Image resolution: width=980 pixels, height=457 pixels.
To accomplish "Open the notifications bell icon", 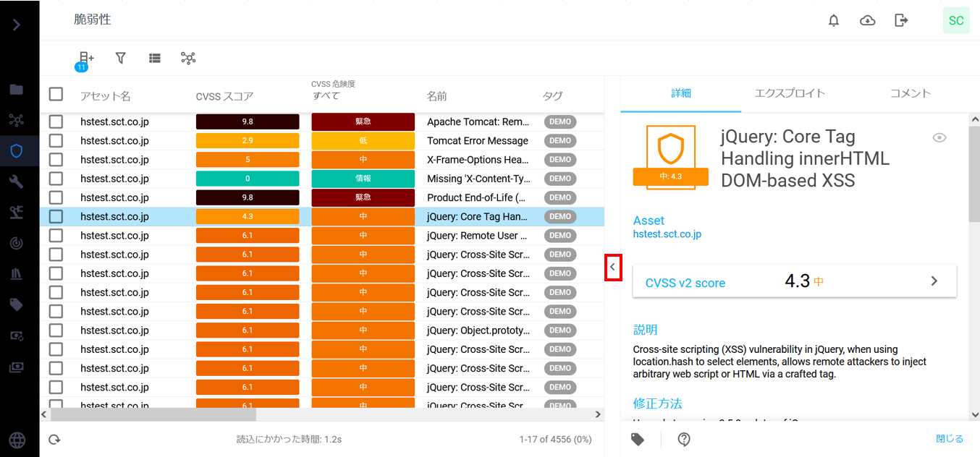I will [834, 20].
